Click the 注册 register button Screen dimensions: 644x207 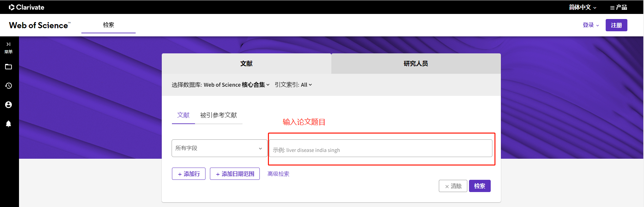(x=616, y=25)
